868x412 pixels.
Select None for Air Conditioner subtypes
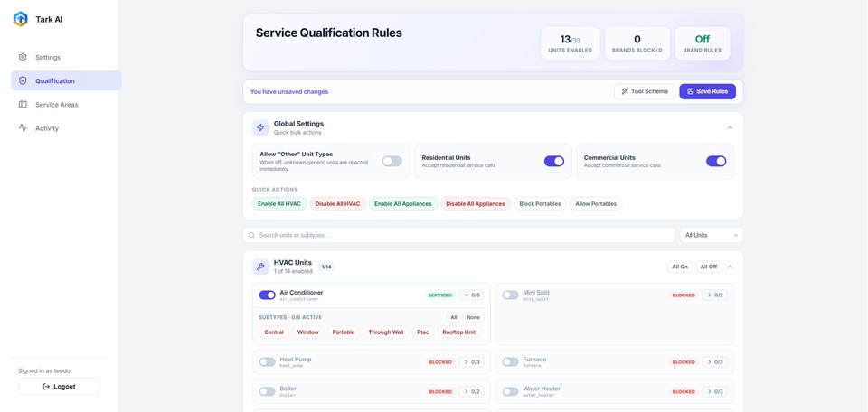(x=473, y=317)
